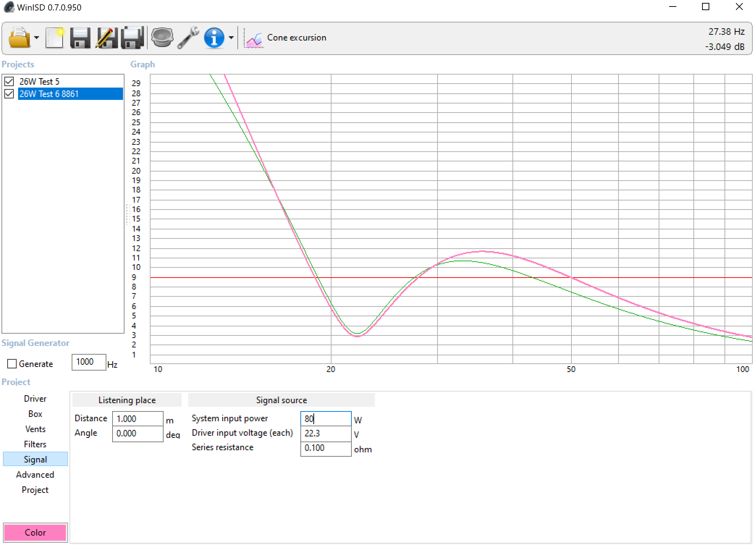
Task: Click the signal generator frequency field
Action: click(89, 362)
